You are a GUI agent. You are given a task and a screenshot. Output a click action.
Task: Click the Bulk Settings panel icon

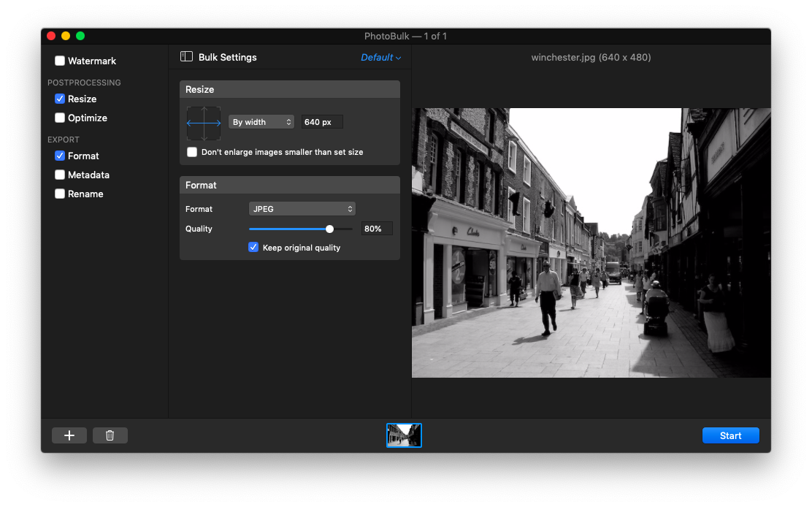186,56
